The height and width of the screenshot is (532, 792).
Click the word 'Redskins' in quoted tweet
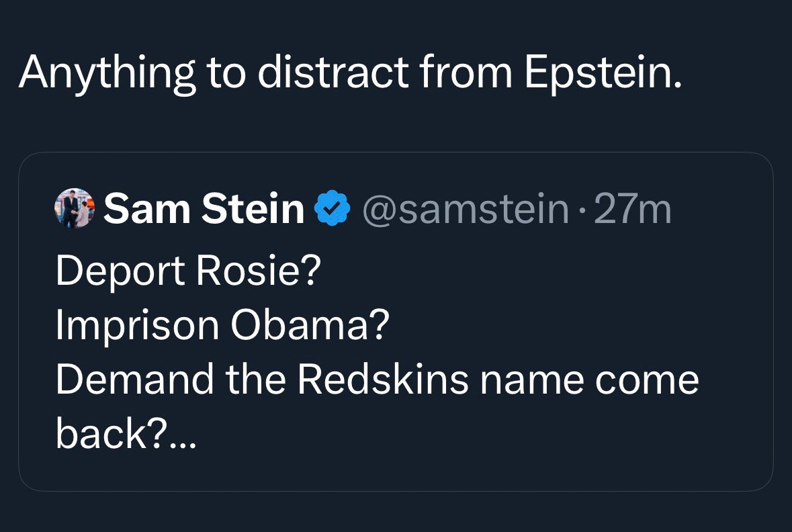pos(384,380)
